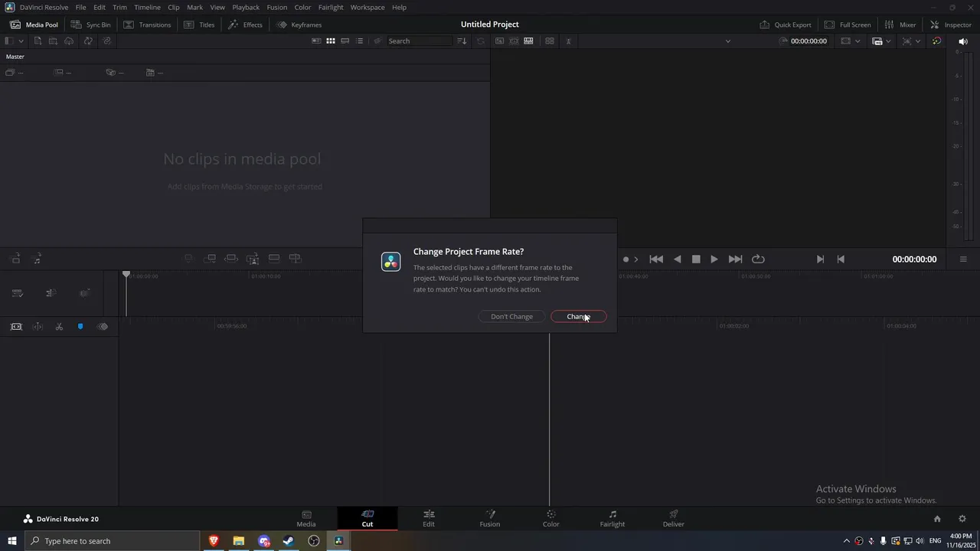
Task: Click Quick Export
Action: pyautogui.click(x=786, y=24)
